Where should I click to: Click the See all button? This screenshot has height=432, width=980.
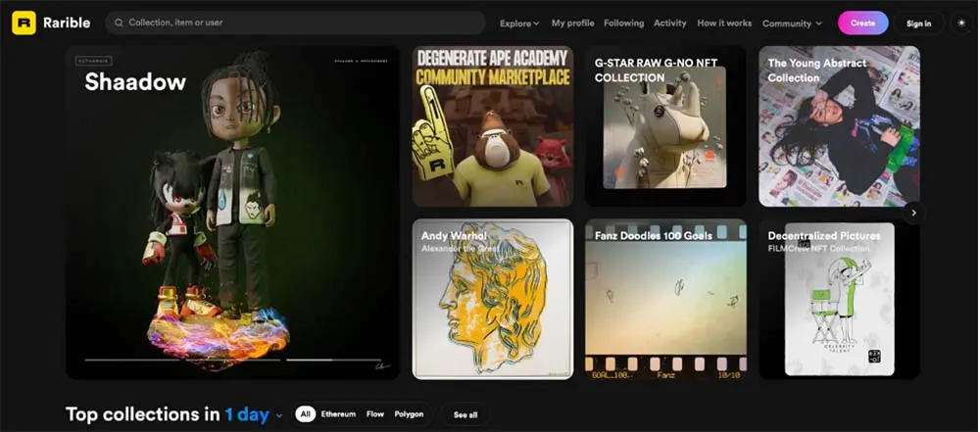tap(465, 414)
